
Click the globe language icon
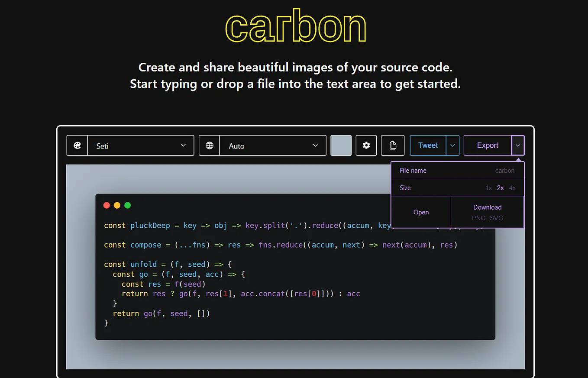tap(209, 145)
